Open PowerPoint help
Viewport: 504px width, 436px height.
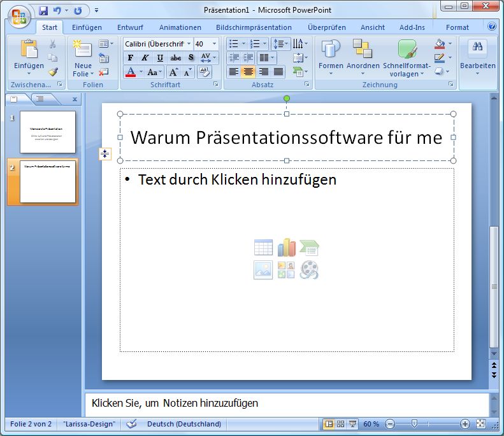(x=492, y=26)
